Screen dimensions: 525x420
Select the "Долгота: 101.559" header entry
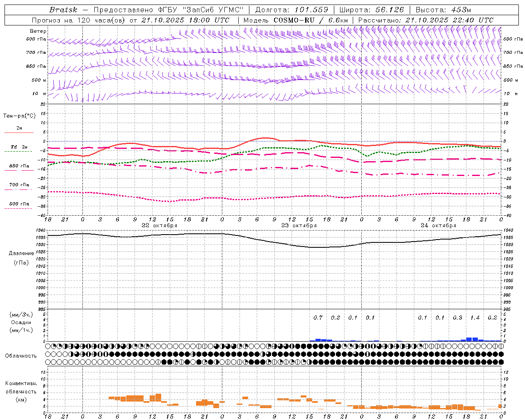point(292,10)
